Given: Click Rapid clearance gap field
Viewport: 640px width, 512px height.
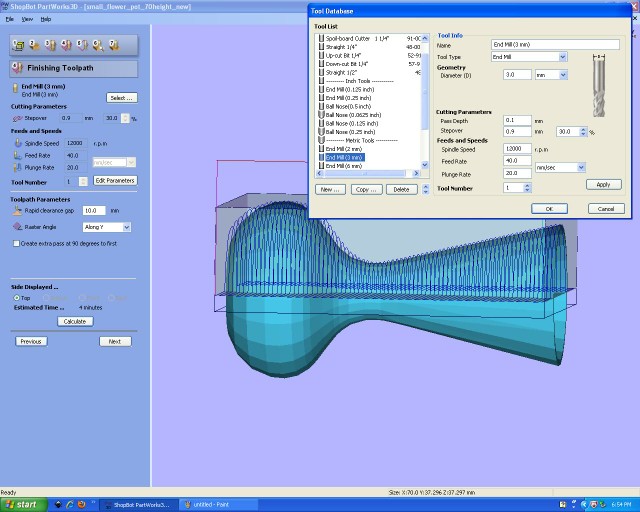Looking at the screenshot, I should (94, 211).
